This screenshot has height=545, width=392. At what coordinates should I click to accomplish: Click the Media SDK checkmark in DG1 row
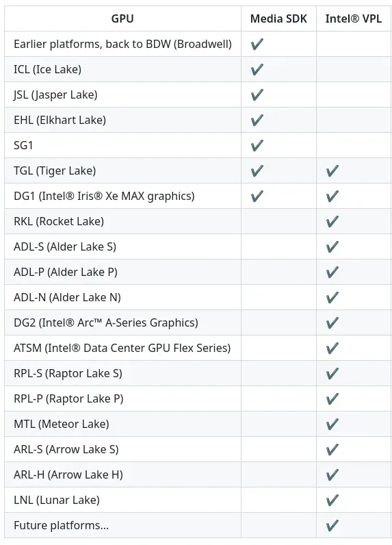coord(257,196)
